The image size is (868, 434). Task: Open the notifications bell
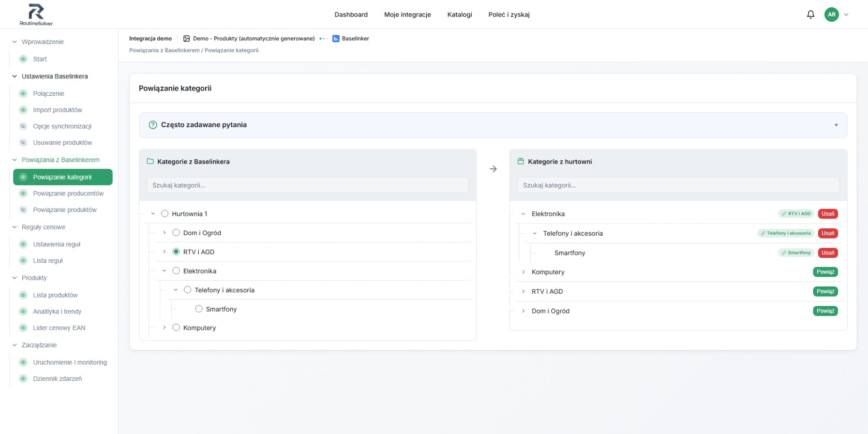(x=811, y=15)
